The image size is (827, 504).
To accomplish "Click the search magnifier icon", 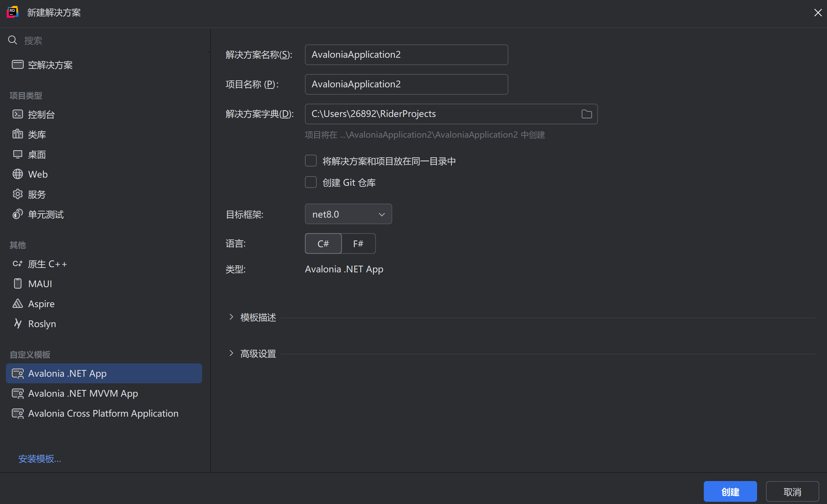I will point(13,40).
